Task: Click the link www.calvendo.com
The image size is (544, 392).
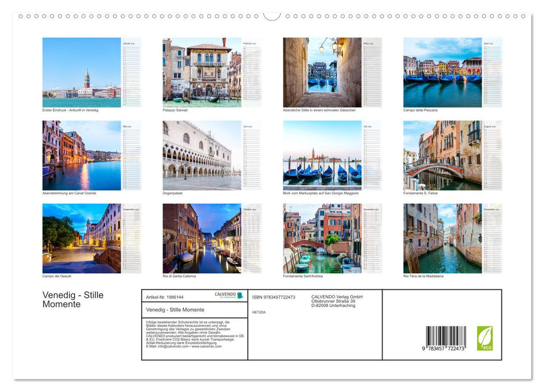Action: click(206, 346)
